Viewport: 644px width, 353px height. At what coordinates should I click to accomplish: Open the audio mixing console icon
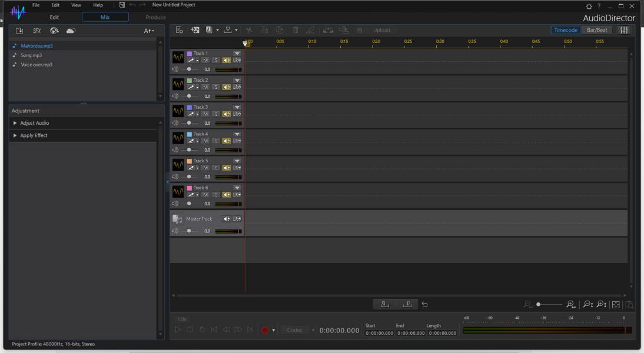(x=624, y=30)
